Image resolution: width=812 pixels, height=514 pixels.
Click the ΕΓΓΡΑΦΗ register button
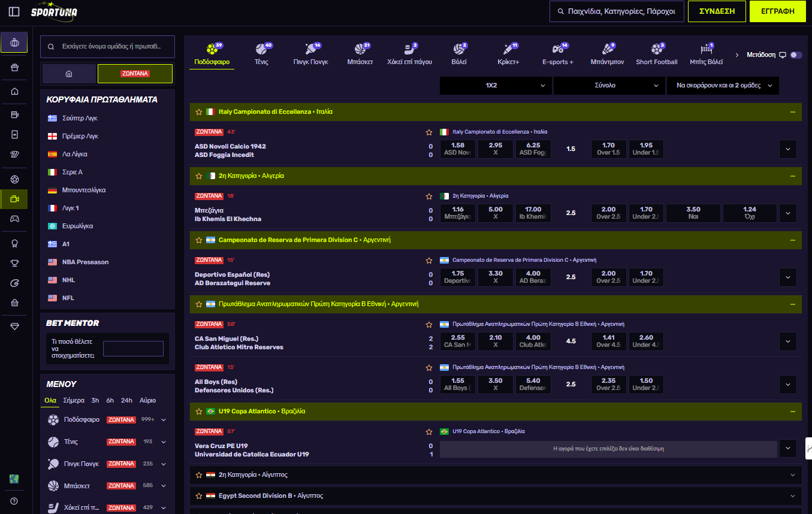(777, 11)
